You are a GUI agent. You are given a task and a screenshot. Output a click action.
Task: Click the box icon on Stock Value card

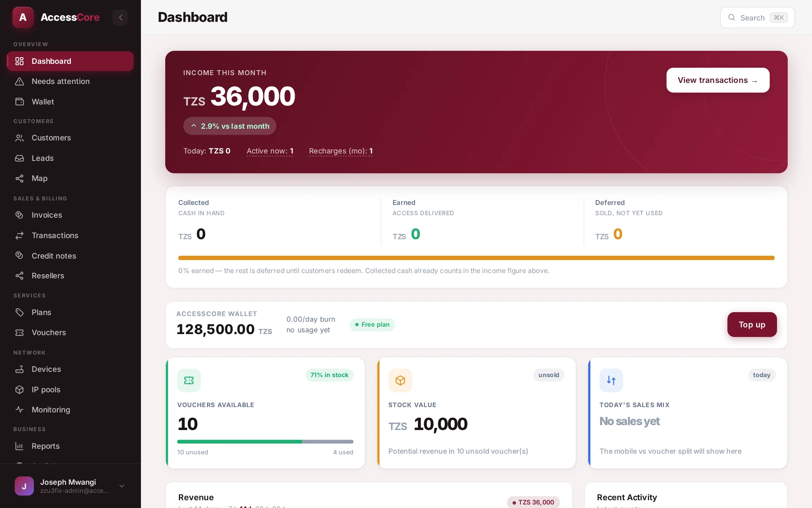point(400,380)
